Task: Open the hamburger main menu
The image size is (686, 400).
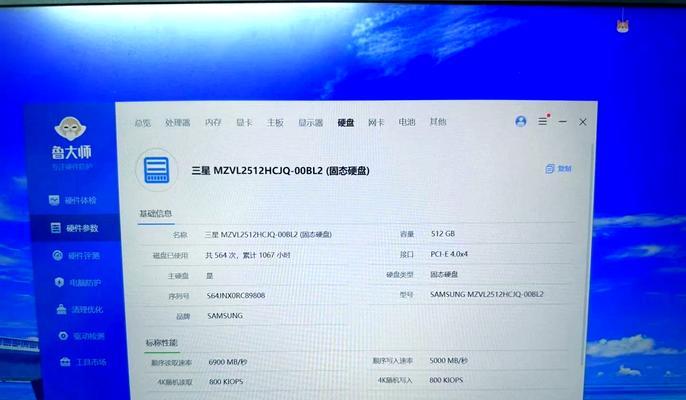Action: [542, 121]
